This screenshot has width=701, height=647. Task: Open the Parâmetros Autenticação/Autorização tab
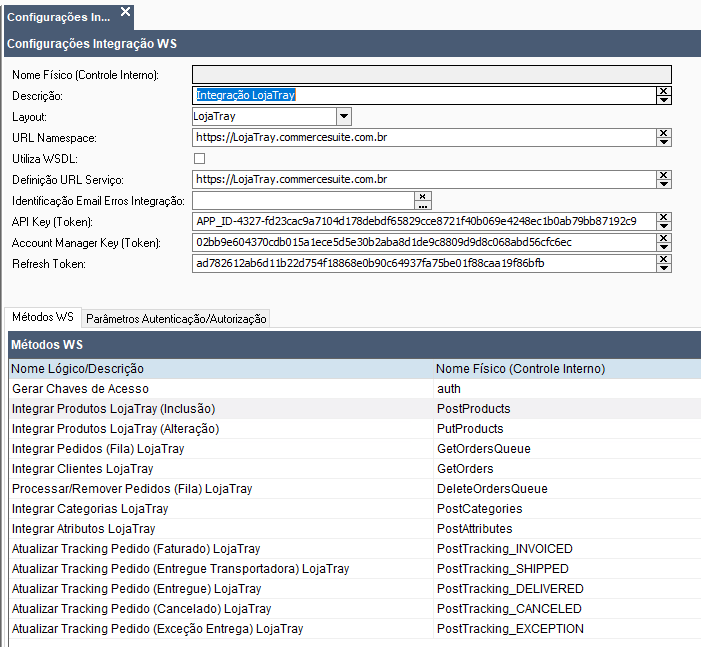[176, 318]
